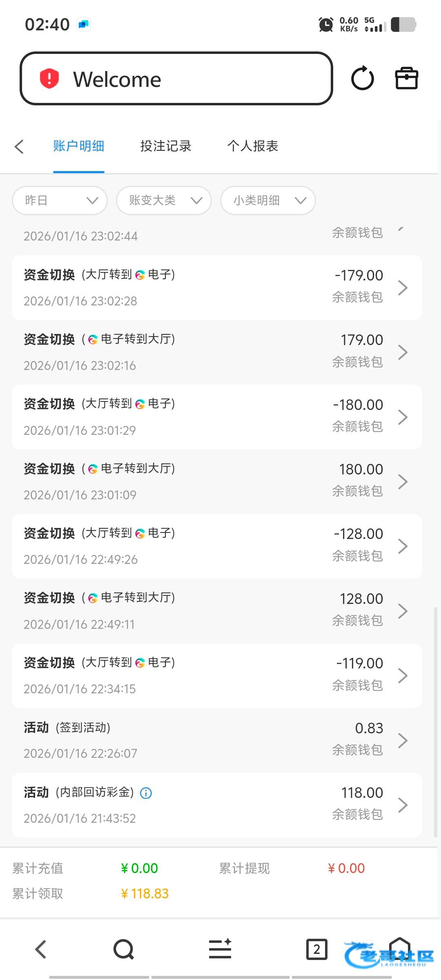Open the tab switcher showing 2 tabs
This screenshot has height=980, width=441.
click(x=316, y=949)
